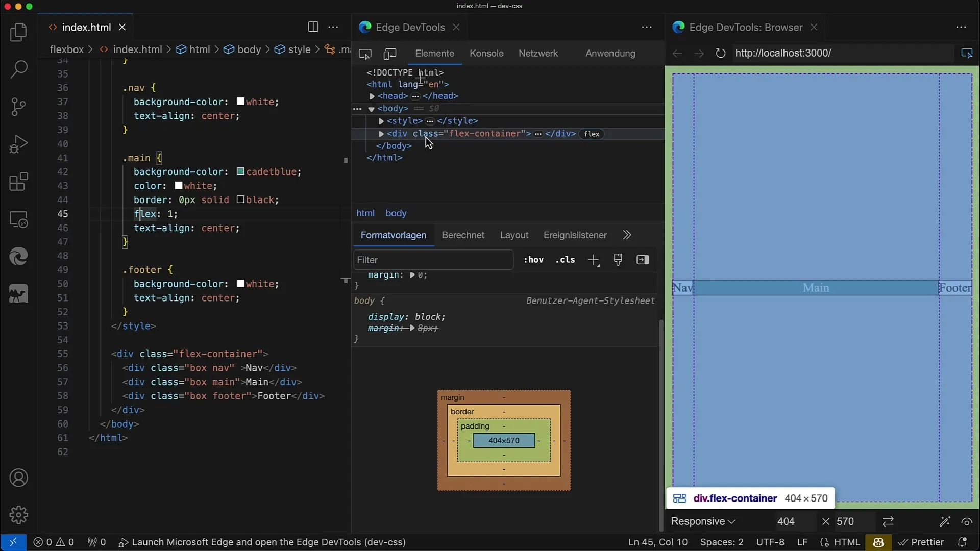Screen dimensions: 980x551
Task: Open body element options ellipsis
Action: (x=357, y=109)
